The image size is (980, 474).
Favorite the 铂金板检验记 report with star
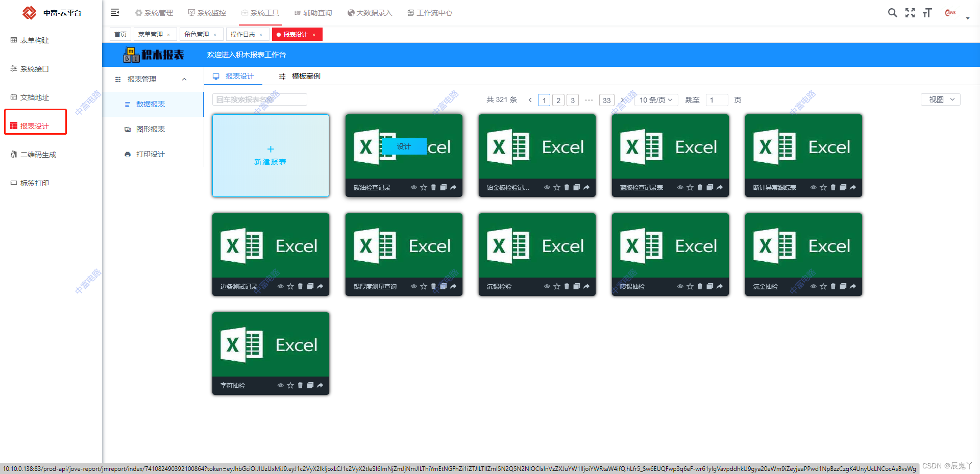(557, 187)
